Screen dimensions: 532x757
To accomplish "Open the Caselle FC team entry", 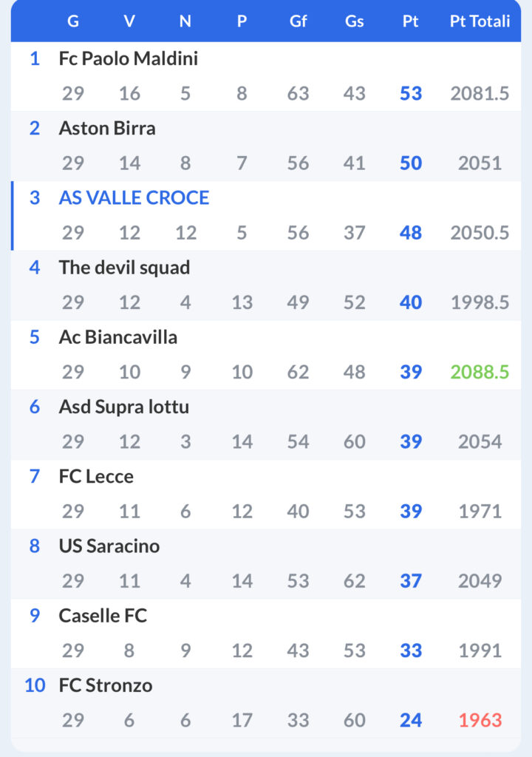I will tap(265, 634).
